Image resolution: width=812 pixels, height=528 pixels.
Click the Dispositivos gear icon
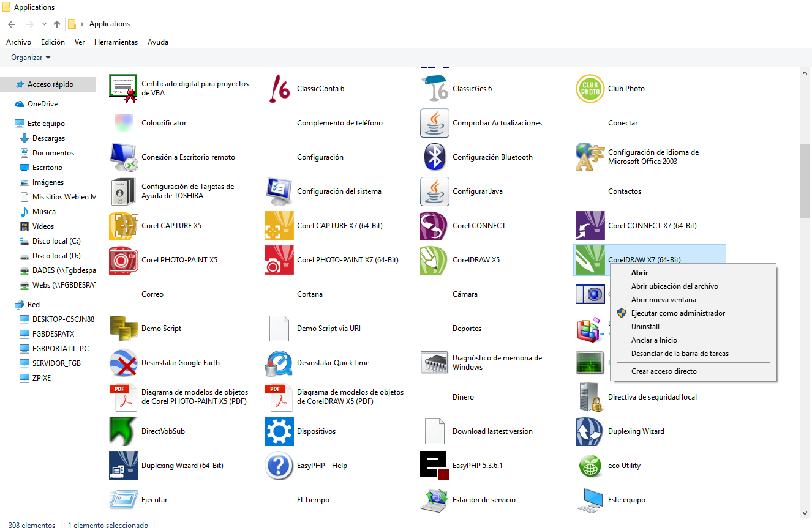[x=279, y=431]
